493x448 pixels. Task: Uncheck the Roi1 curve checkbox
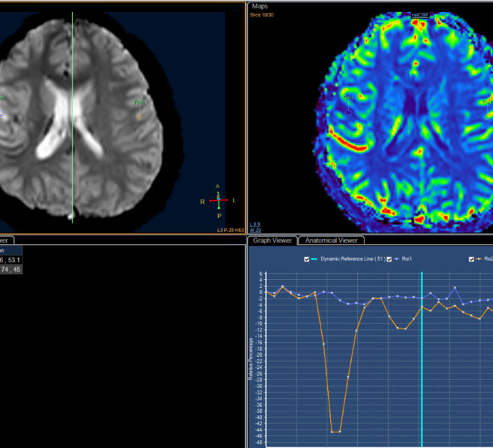pyautogui.click(x=390, y=258)
